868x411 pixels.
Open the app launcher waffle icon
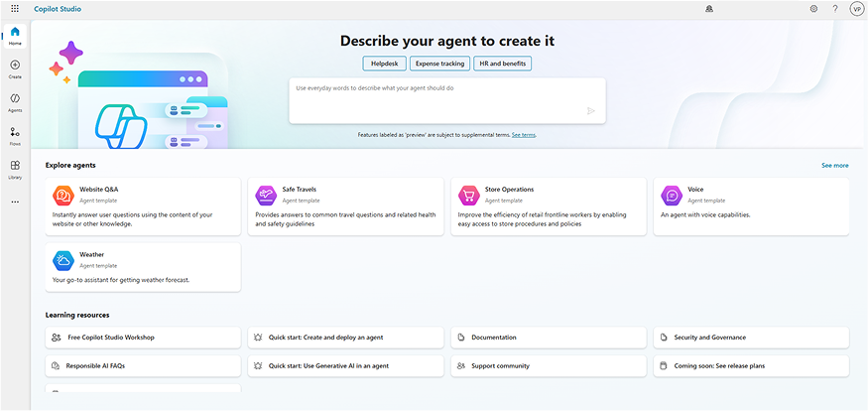click(x=15, y=9)
